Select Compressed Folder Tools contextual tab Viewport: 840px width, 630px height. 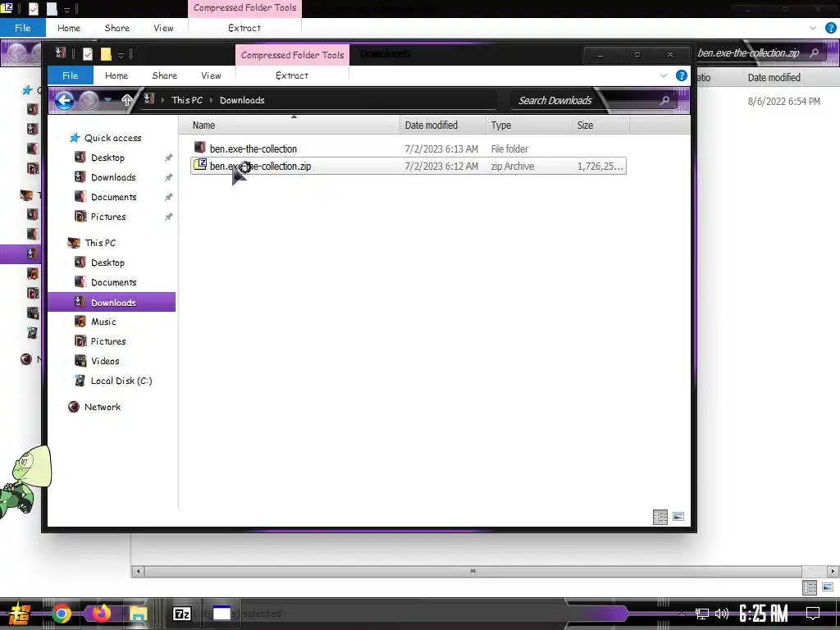click(293, 55)
